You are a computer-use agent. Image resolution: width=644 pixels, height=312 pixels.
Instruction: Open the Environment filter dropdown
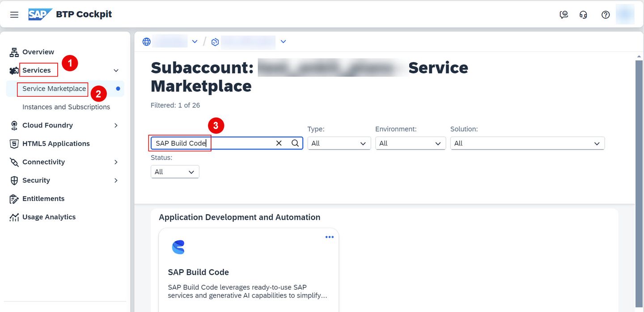(411, 143)
